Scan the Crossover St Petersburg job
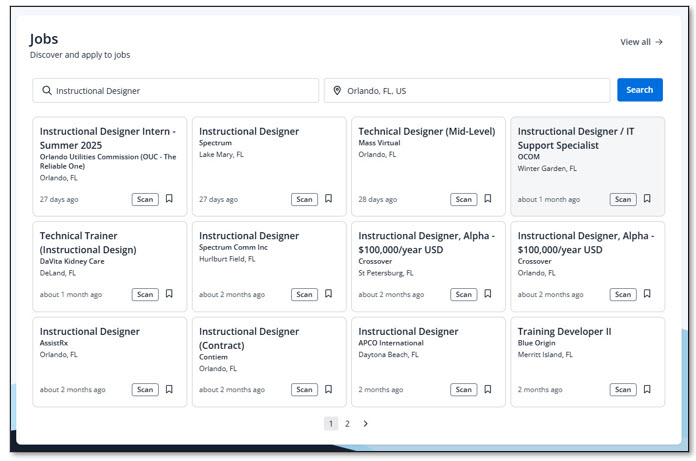The image size is (696, 461). (x=464, y=295)
